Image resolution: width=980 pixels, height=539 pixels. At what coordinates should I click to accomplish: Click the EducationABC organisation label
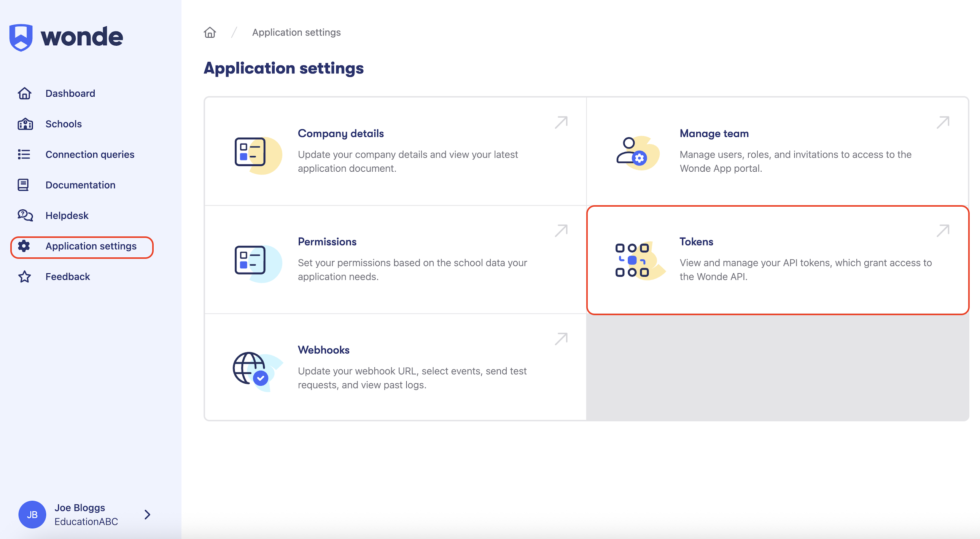coord(86,521)
